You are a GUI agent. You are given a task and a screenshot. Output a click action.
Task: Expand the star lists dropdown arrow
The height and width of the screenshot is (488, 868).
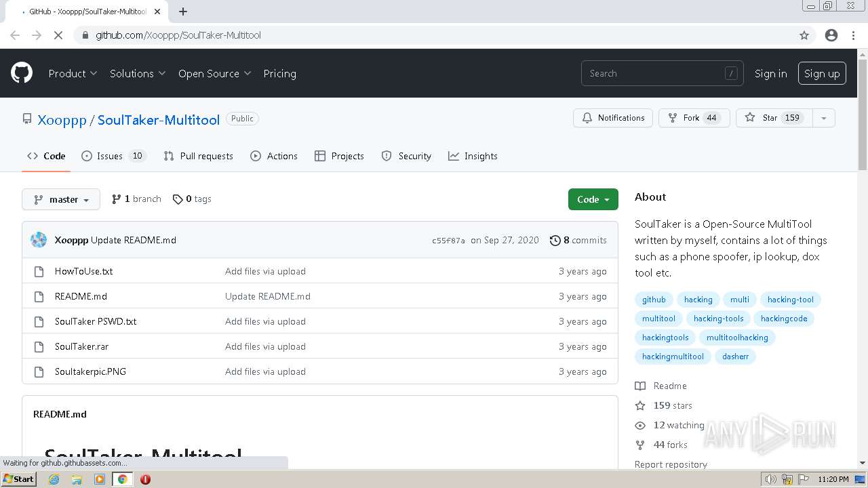tap(823, 118)
